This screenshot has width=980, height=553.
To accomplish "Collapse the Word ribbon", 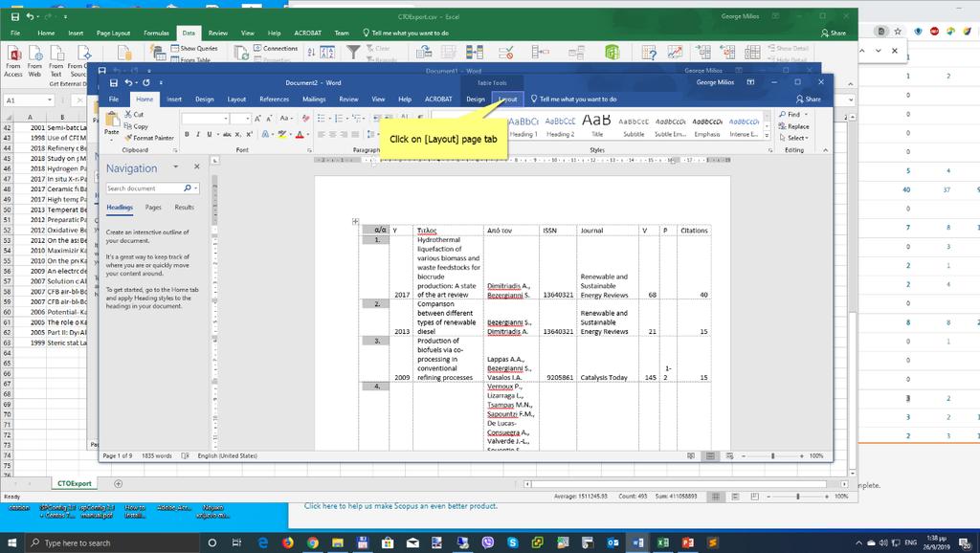I will click(826, 150).
